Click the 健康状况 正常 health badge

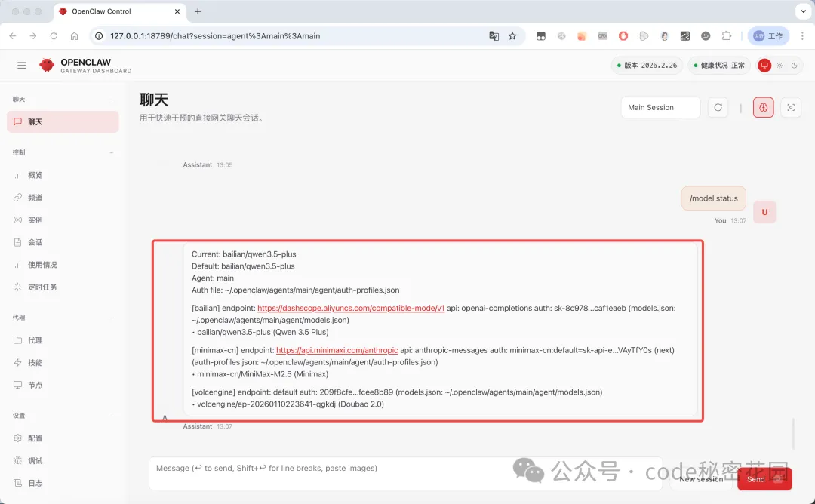pyautogui.click(x=719, y=66)
